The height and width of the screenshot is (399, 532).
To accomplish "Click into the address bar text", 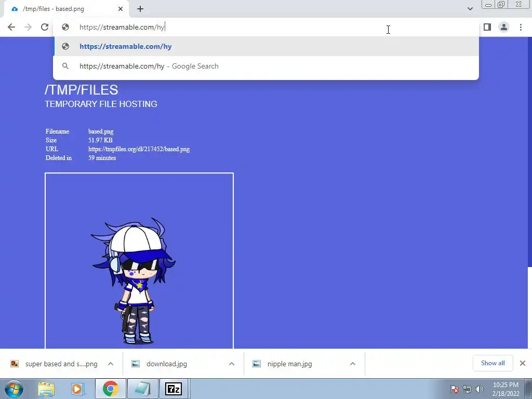I will tap(122, 27).
